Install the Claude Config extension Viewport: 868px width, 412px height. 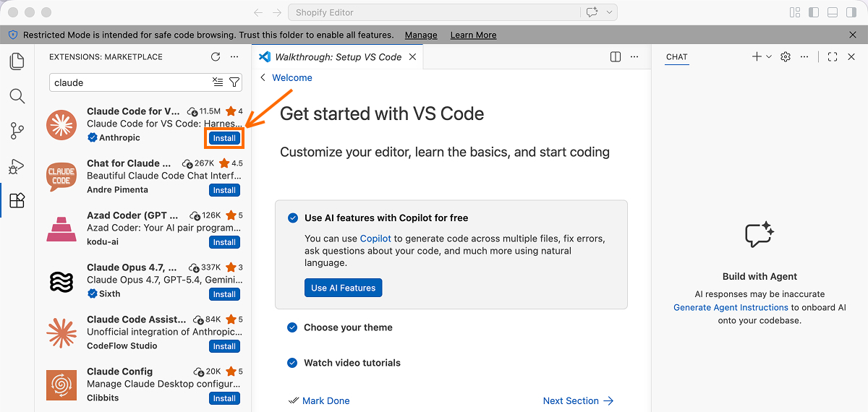224,398
